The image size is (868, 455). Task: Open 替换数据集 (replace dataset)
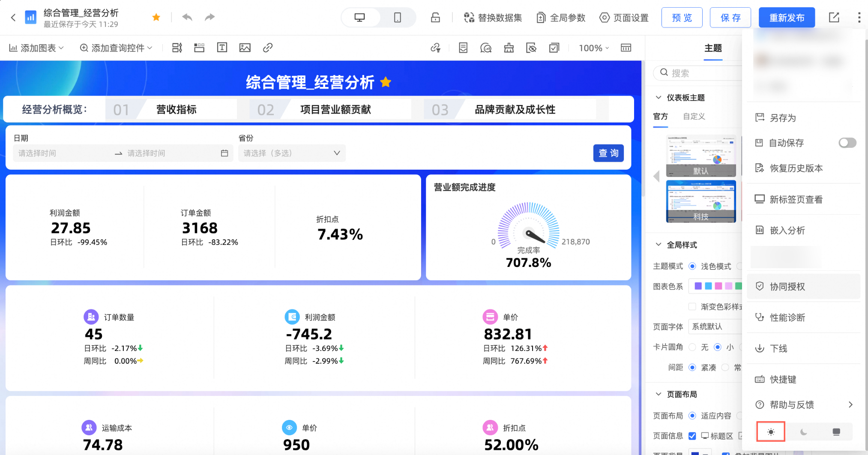pos(493,18)
